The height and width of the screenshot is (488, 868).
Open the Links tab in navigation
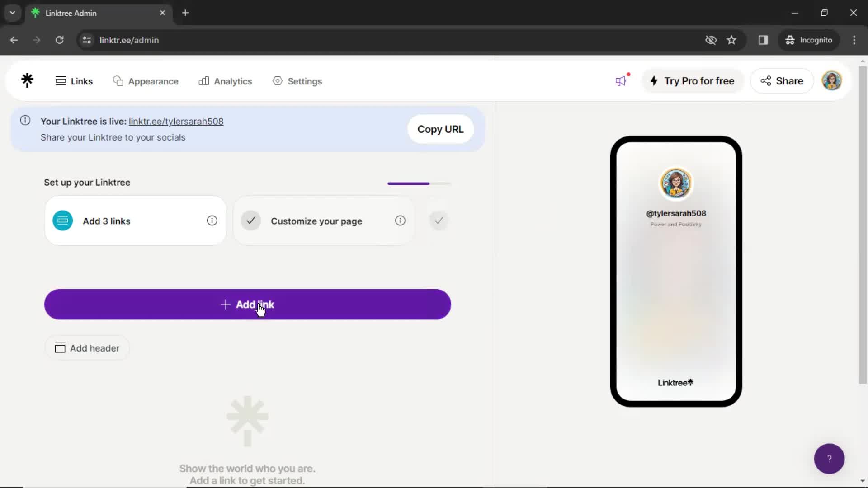pos(75,81)
